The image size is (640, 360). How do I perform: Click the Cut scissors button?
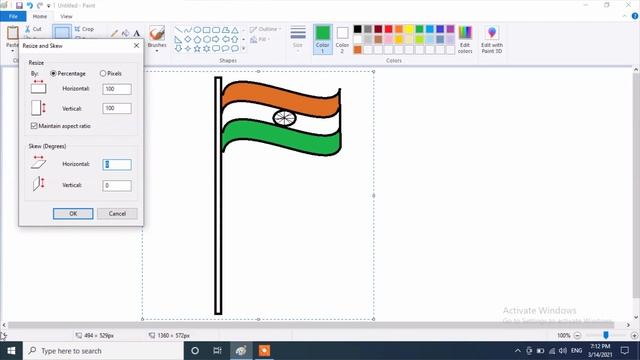(33, 29)
